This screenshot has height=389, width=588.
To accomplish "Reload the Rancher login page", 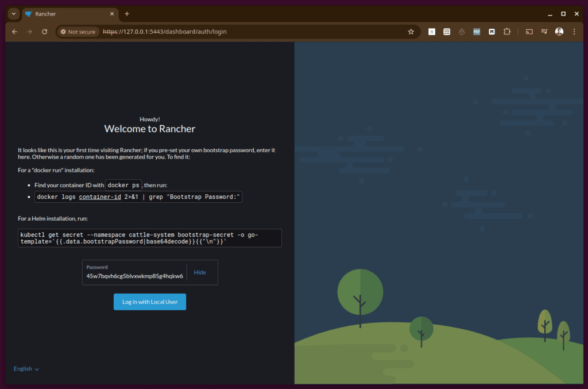I will [45, 32].
